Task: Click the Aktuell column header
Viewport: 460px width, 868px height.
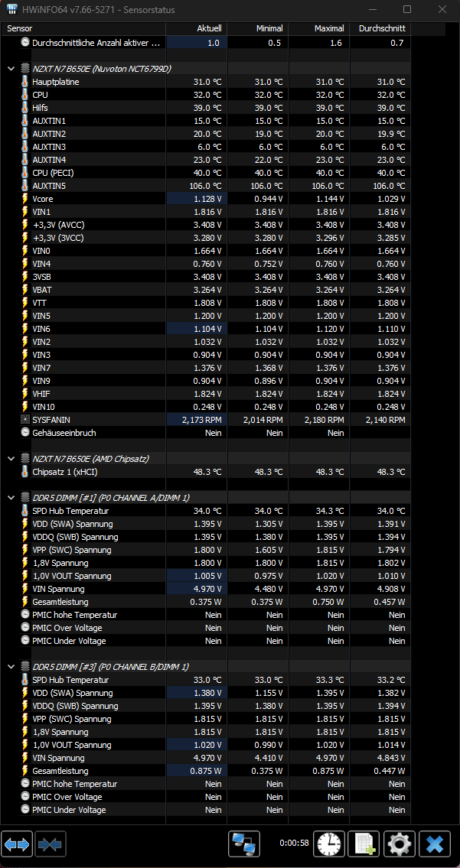Action: tap(196, 28)
